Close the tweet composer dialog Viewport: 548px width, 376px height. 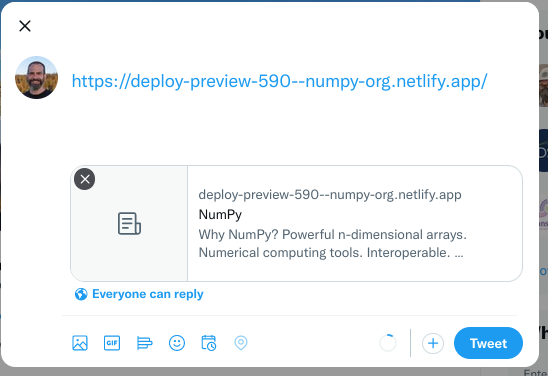(25, 26)
